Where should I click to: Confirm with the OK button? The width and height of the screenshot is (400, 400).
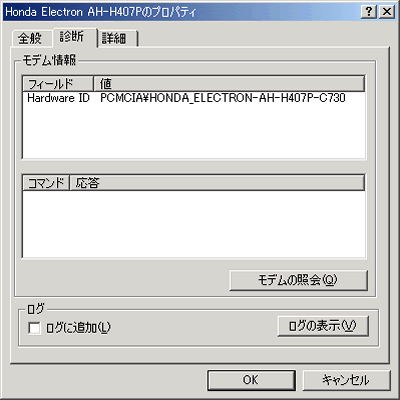251,380
